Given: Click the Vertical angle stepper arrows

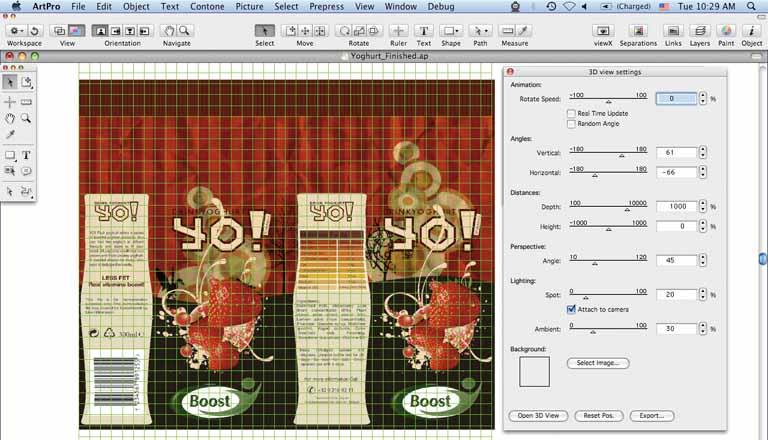Looking at the screenshot, I should [x=703, y=152].
